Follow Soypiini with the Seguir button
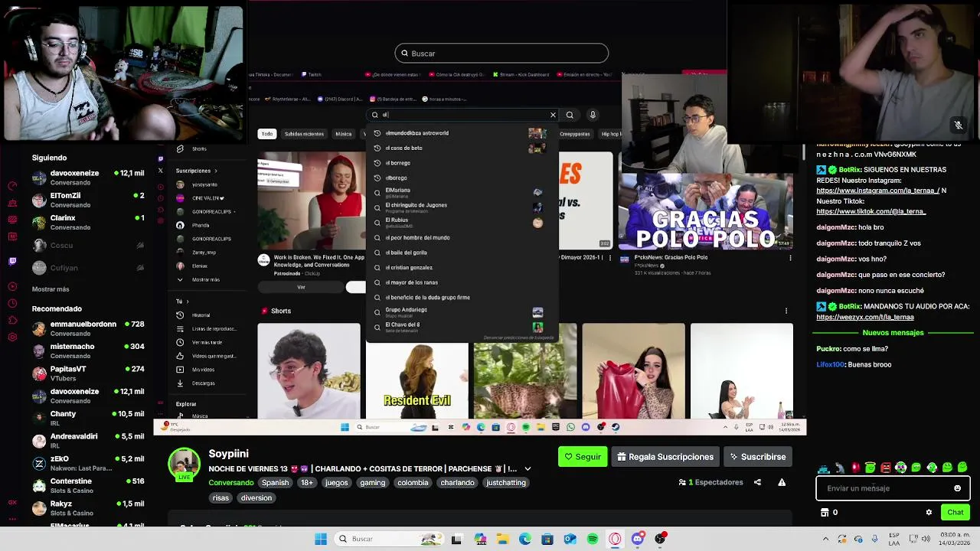This screenshot has height=551, width=980. (x=583, y=457)
